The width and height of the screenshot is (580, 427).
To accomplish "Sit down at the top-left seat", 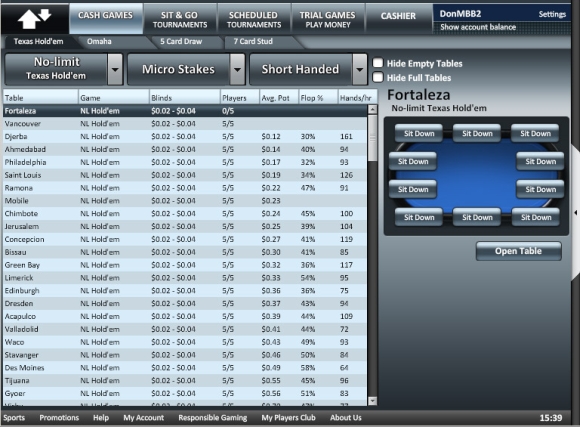I will [x=419, y=133].
